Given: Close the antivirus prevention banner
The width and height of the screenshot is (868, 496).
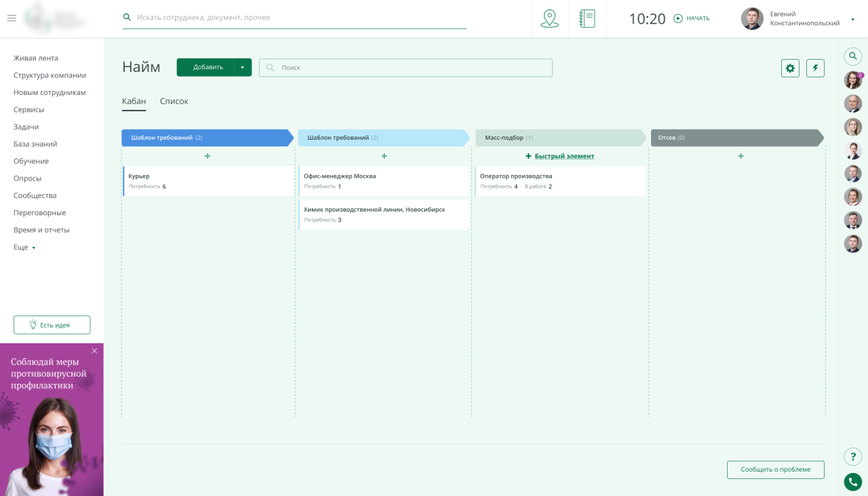Looking at the screenshot, I should pyautogui.click(x=94, y=351).
